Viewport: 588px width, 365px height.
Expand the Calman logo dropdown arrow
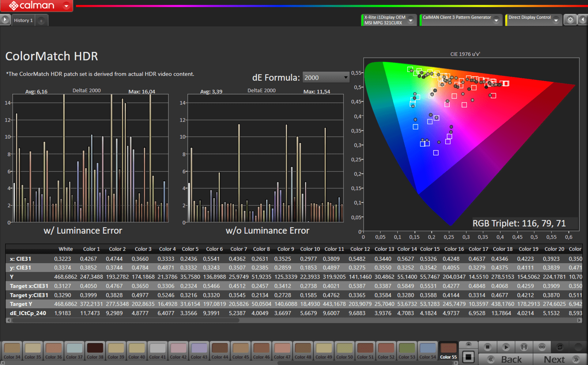(66, 6)
